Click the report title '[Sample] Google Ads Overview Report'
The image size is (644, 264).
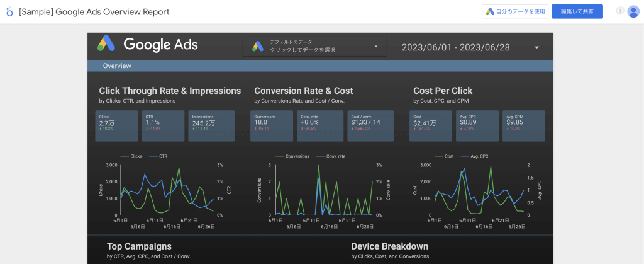(x=94, y=12)
